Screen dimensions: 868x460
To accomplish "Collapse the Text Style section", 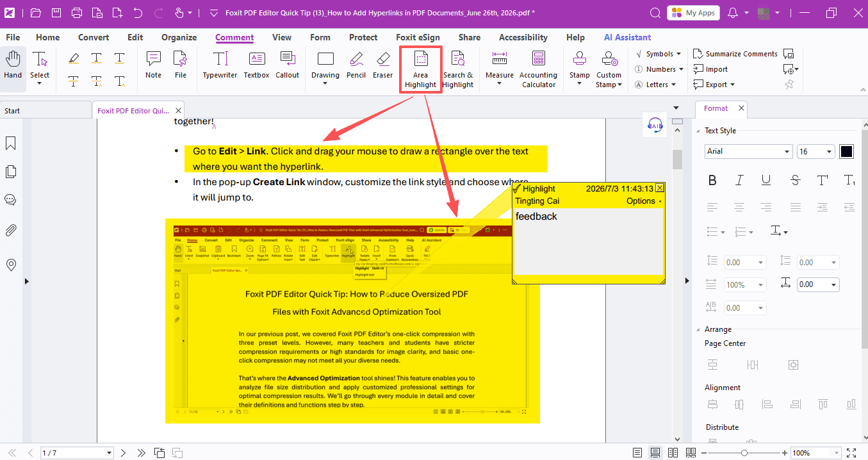I will click(x=698, y=131).
